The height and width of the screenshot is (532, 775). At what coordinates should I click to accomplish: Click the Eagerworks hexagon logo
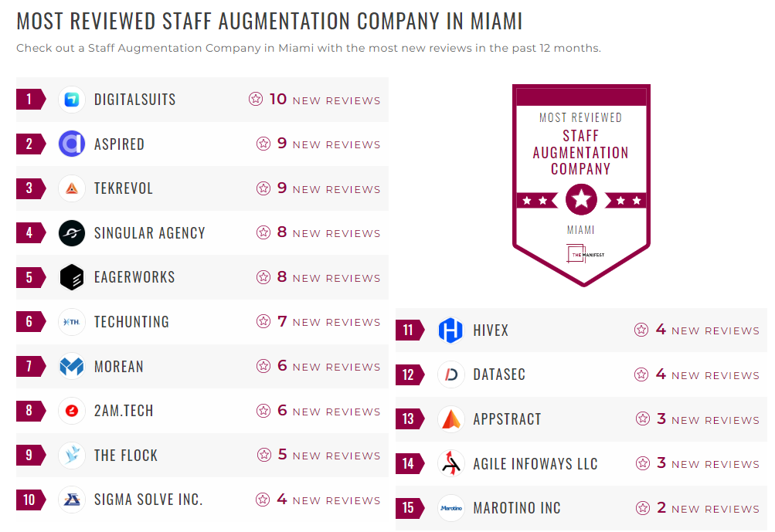(x=72, y=277)
